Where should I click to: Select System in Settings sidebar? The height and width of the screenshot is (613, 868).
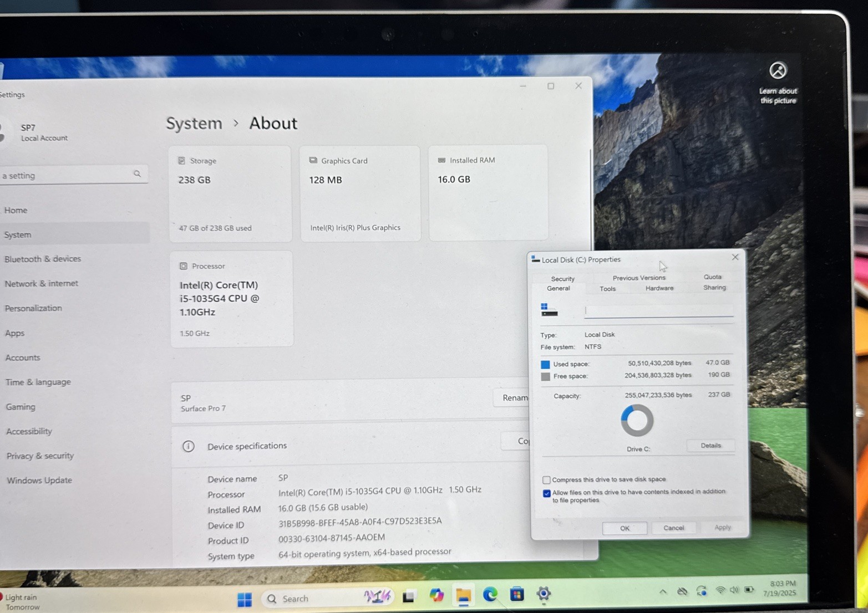[x=74, y=234]
